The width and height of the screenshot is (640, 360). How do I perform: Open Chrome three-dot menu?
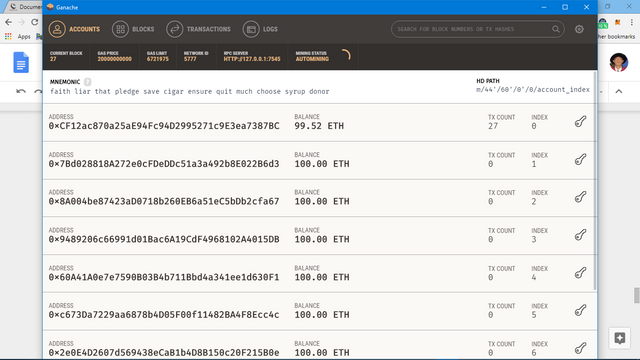click(632, 22)
